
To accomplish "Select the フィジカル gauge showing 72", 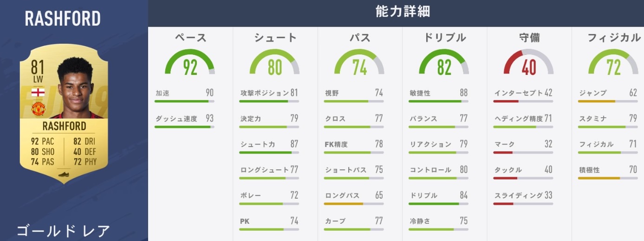I will point(613,63).
